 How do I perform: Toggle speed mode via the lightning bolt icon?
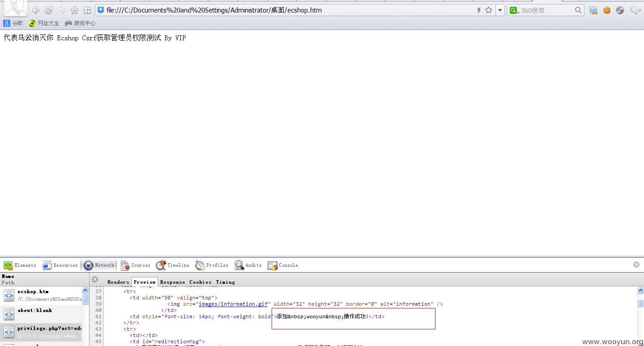click(478, 10)
